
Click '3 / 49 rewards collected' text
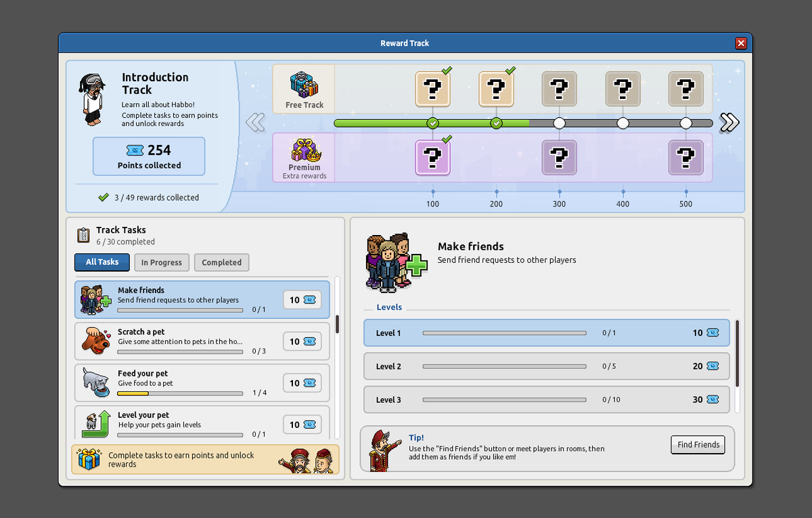[156, 198]
